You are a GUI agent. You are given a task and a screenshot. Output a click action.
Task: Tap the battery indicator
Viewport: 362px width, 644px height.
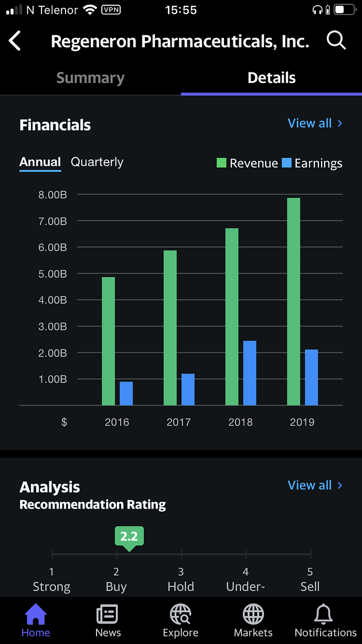[x=344, y=9]
